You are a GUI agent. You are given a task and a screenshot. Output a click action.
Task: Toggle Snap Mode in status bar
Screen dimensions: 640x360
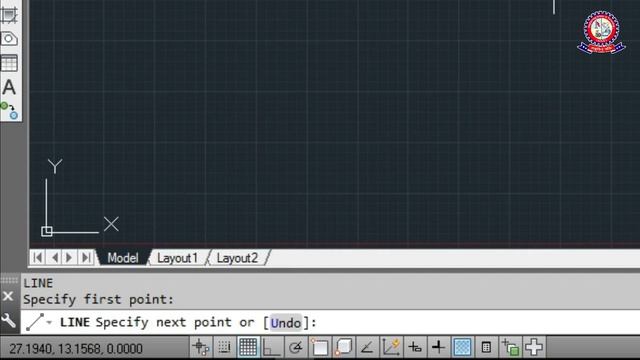pos(224,347)
